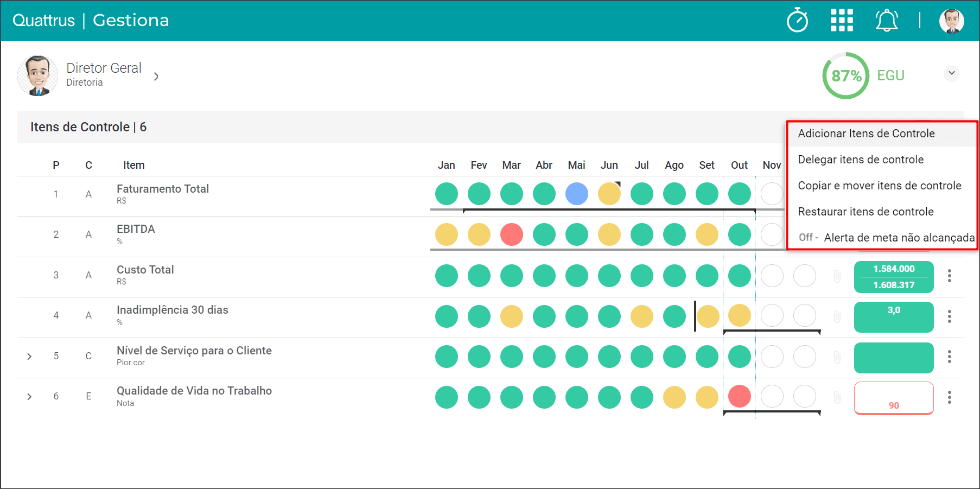
Task: Expand Nível de Serviço para o Cliente row
Action: [29, 357]
